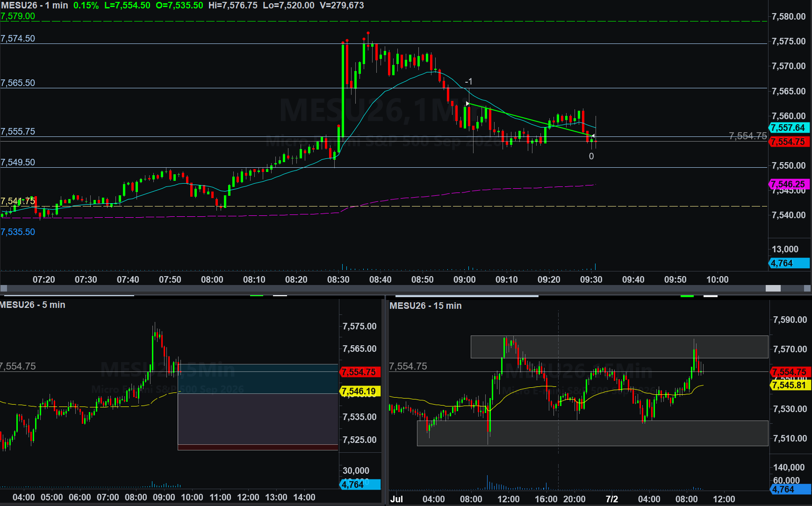Click the scrollbar left arrow under 1 min chart

pos(4,289)
